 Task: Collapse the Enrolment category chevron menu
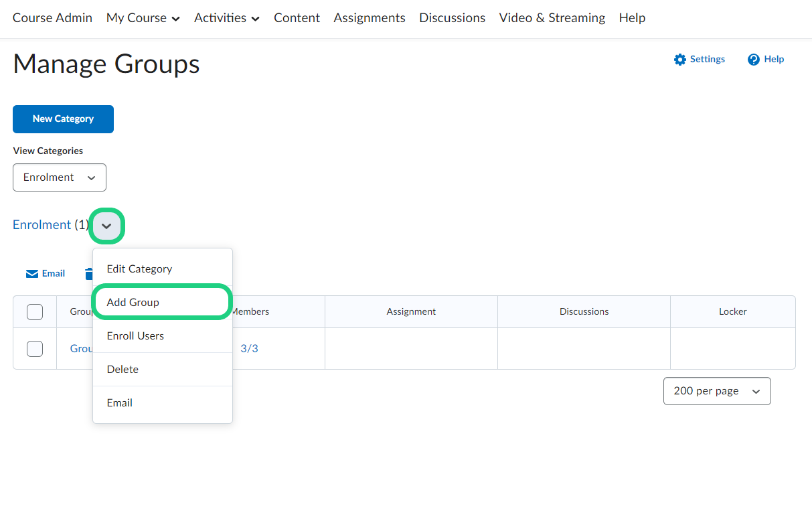106,226
